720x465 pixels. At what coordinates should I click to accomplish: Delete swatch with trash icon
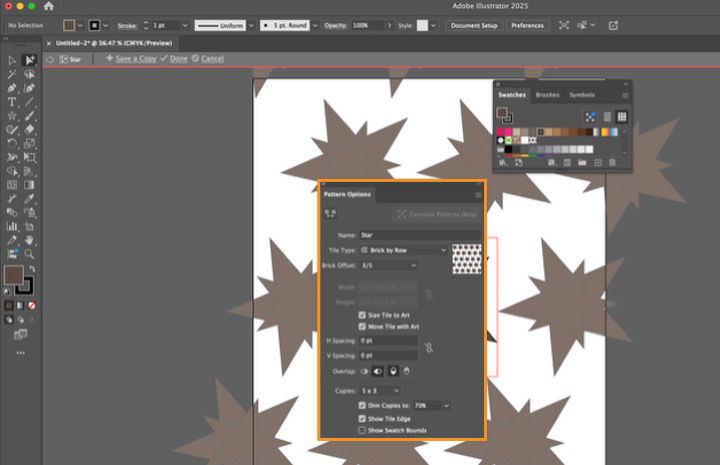coord(612,162)
